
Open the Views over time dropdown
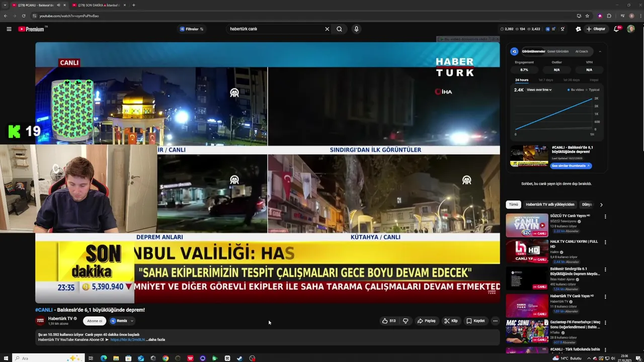tap(539, 90)
